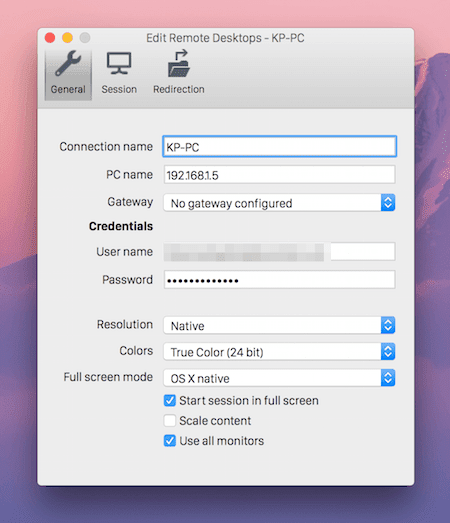Open the Redirection tab

(179, 73)
